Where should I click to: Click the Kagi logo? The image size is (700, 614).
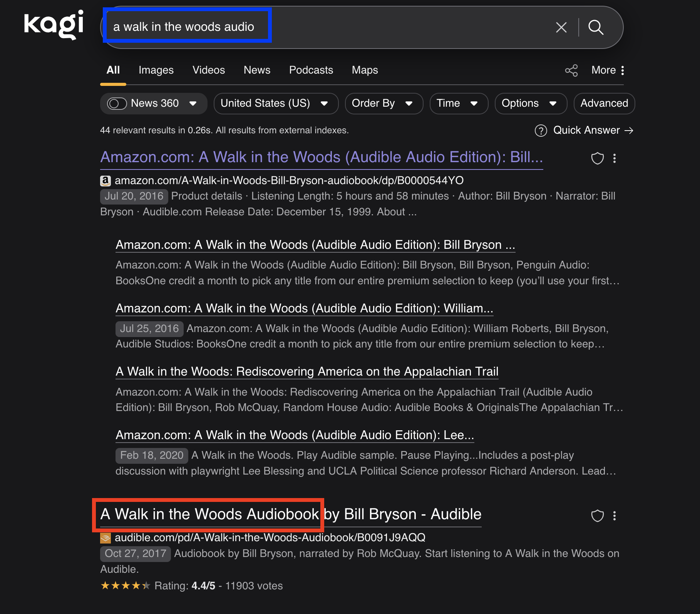point(54,25)
